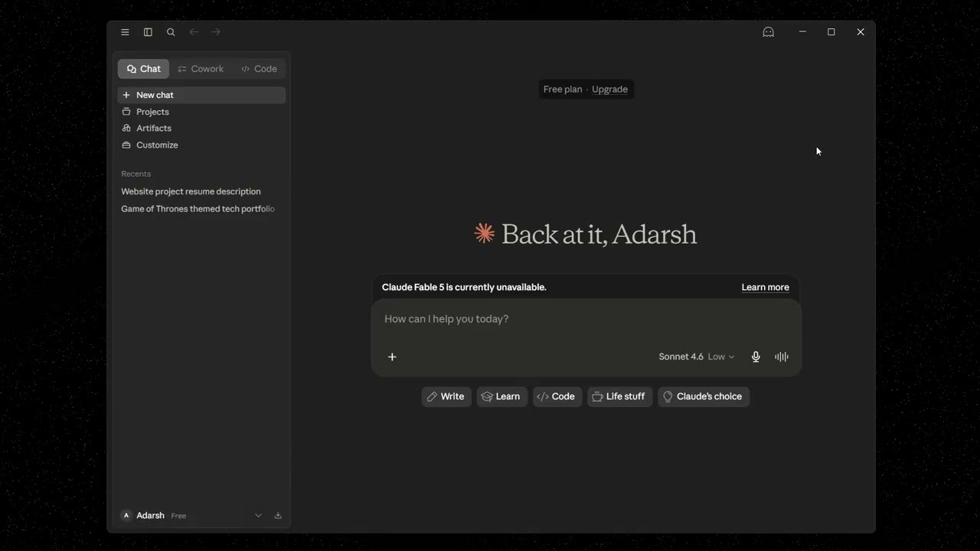Click the download icon in the sidebar footer
This screenshot has width=980, height=551.
point(278,516)
